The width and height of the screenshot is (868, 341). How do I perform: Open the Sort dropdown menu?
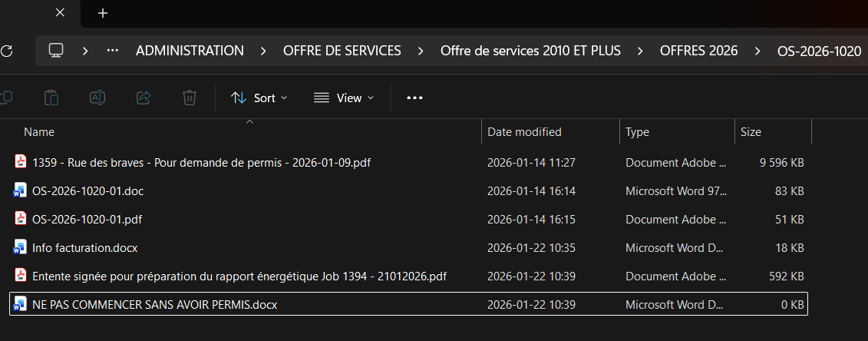259,98
